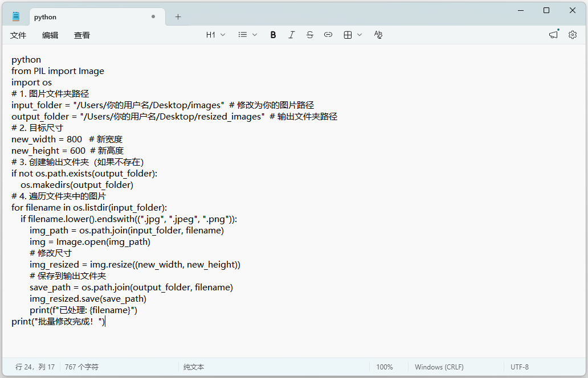Click the print 已处理 line
The width and height of the screenshot is (588, 378).
pyautogui.click(x=83, y=310)
